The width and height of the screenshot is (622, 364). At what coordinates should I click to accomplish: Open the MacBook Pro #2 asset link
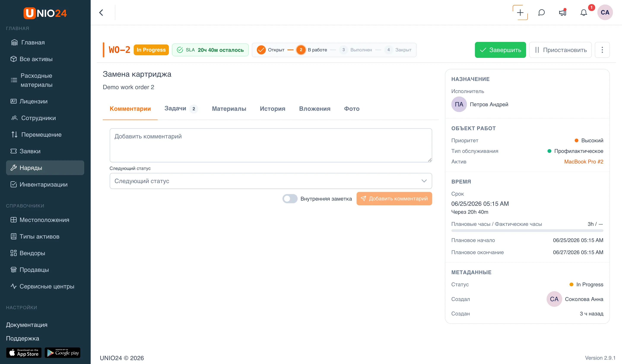pyautogui.click(x=584, y=162)
